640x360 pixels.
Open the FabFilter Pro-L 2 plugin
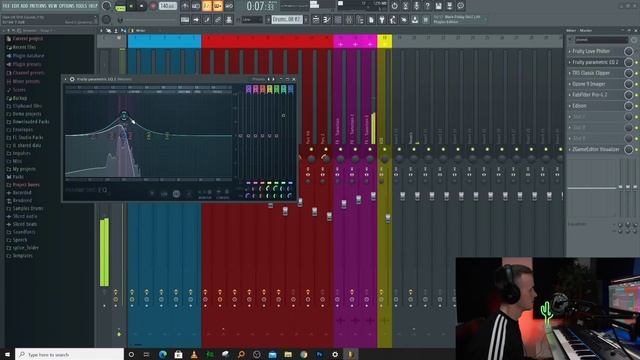[590, 95]
